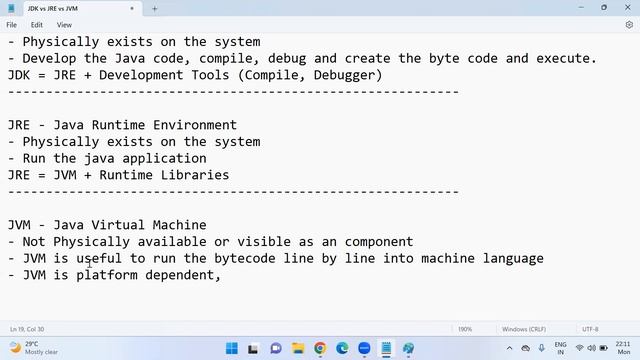Open Notepad settings gear
Image resolution: width=640 pixels, height=360 pixels.
(x=629, y=25)
